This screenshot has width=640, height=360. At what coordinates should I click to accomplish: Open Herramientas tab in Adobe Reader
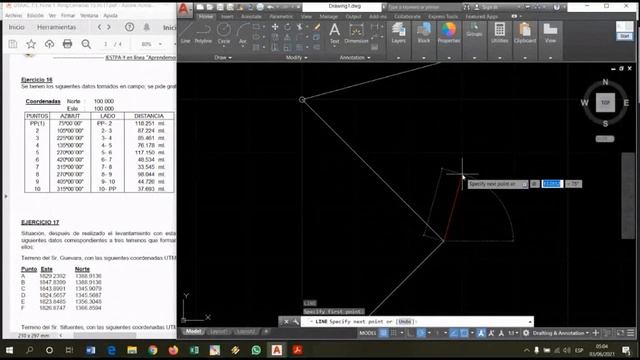pyautogui.click(x=56, y=27)
